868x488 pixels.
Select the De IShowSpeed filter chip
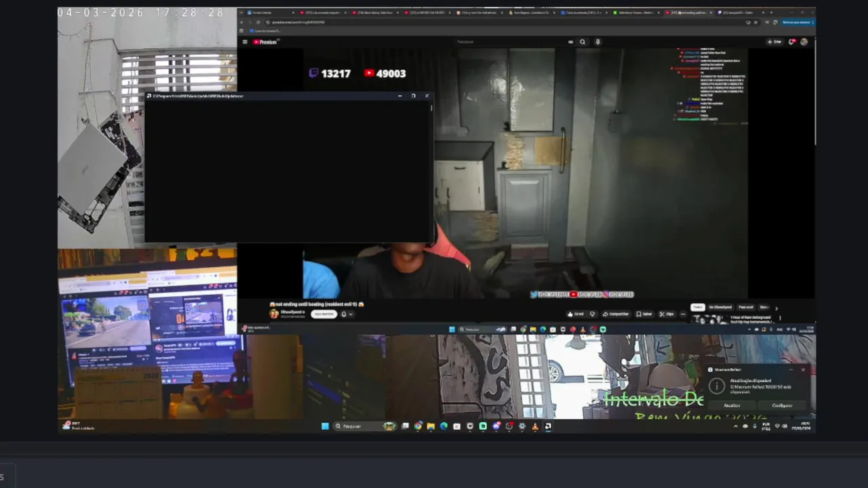click(720, 307)
